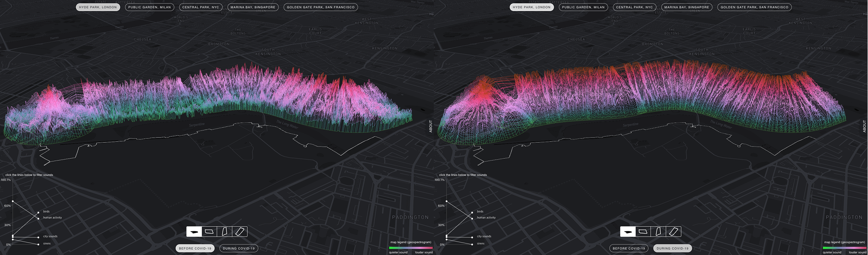The image size is (868, 255).
Task: Click the KENSINGTON map label, right panel
Action: point(819,49)
